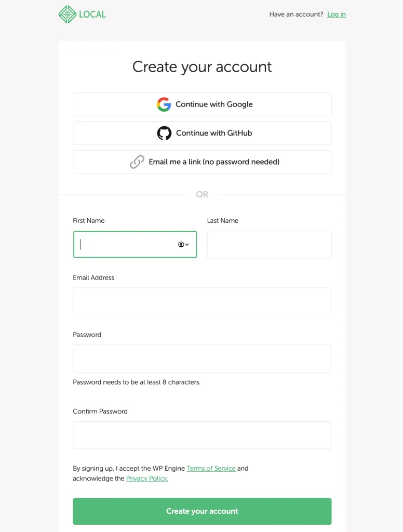Select the Confirm Password field
The height and width of the screenshot is (532, 403).
tap(202, 435)
